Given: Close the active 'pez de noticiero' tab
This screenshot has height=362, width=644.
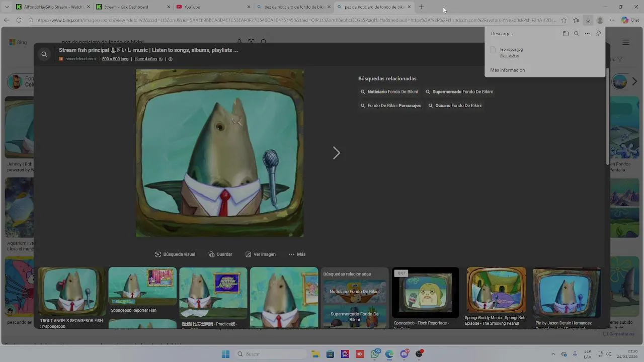Looking at the screenshot, I should [409, 7].
